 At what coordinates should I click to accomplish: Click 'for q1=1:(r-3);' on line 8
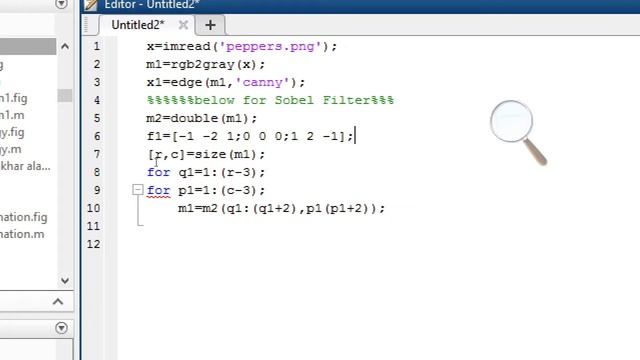click(206, 172)
